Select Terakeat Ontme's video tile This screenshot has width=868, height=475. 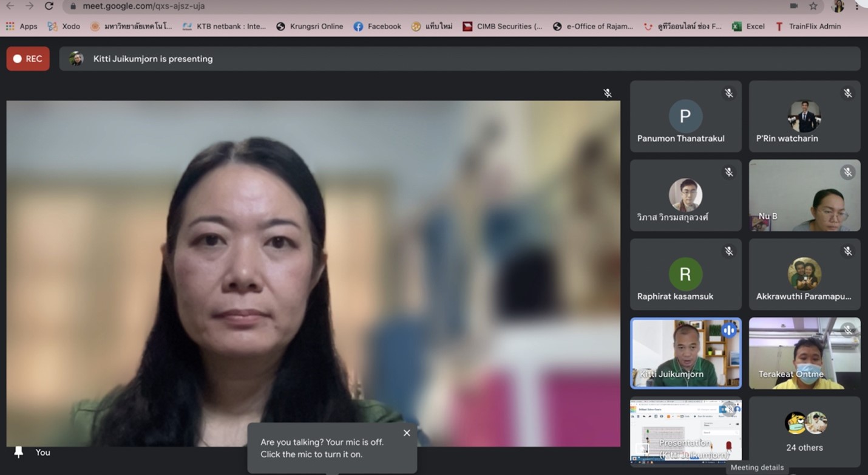804,353
